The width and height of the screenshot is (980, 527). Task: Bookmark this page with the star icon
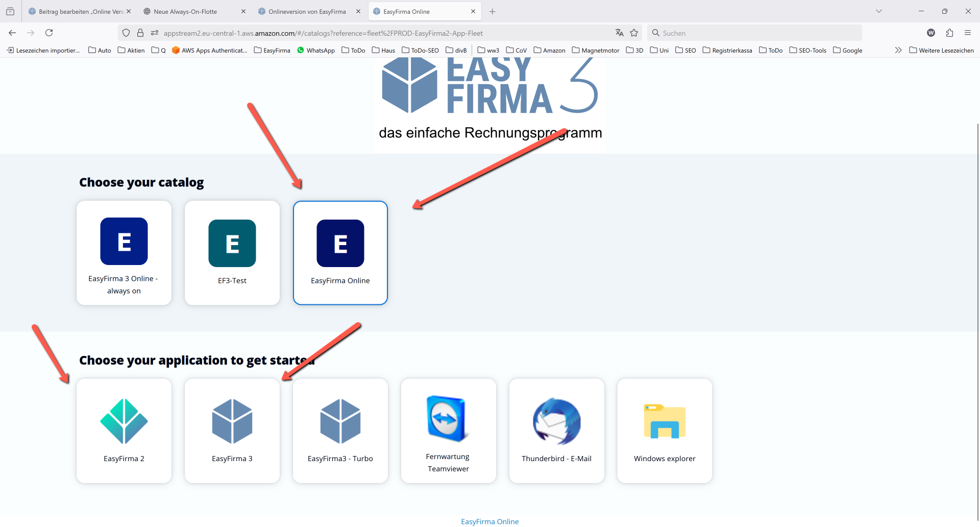(634, 33)
